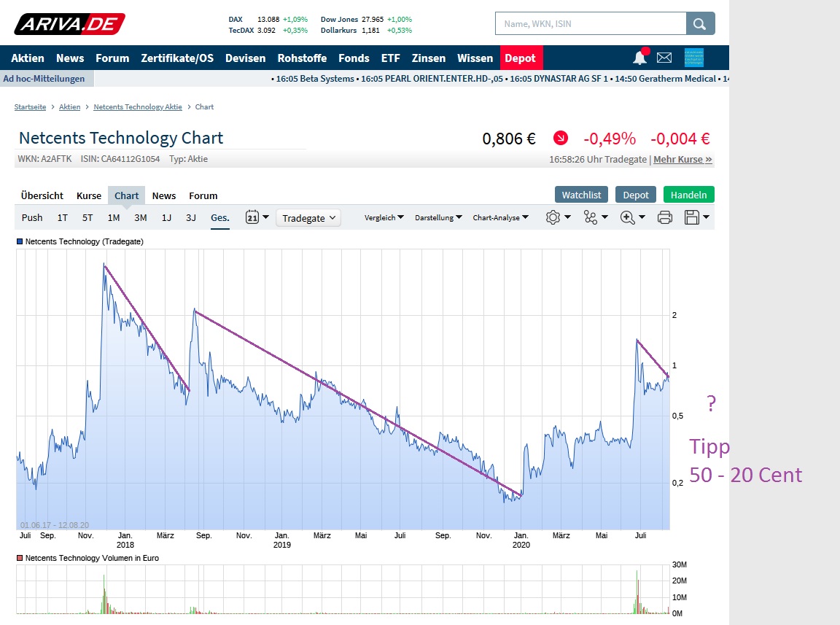Open the Chart-Analyse dropdown

[x=500, y=217]
